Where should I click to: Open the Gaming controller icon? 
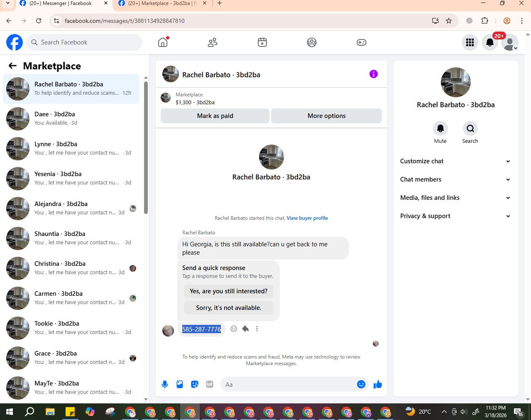click(x=362, y=42)
